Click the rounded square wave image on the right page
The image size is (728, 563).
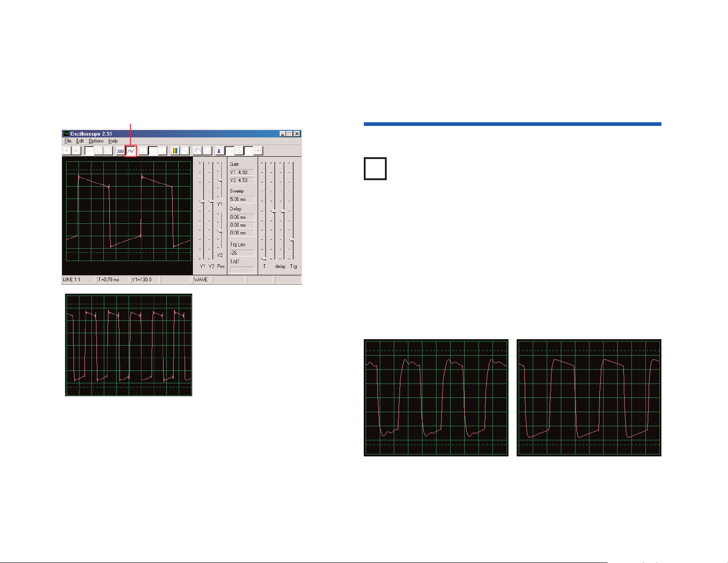pyautogui.click(x=436, y=398)
